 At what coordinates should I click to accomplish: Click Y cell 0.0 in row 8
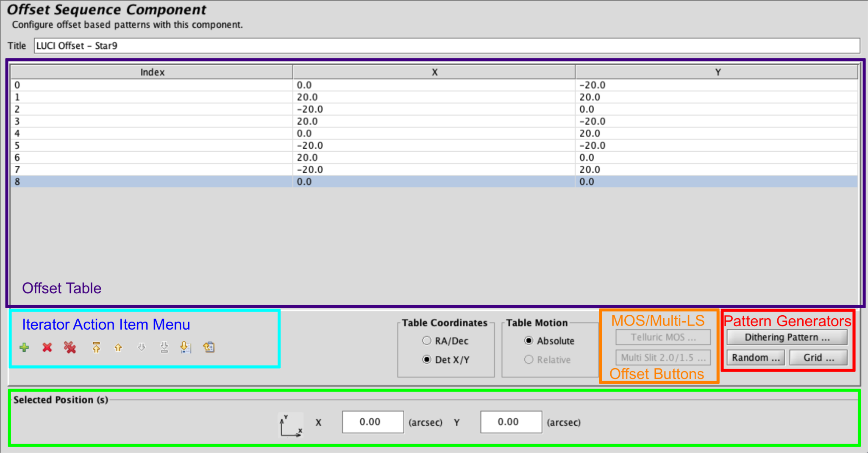click(717, 182)
